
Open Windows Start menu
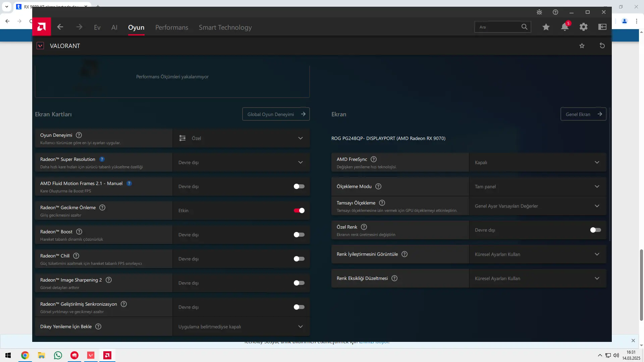pos(8,355)
